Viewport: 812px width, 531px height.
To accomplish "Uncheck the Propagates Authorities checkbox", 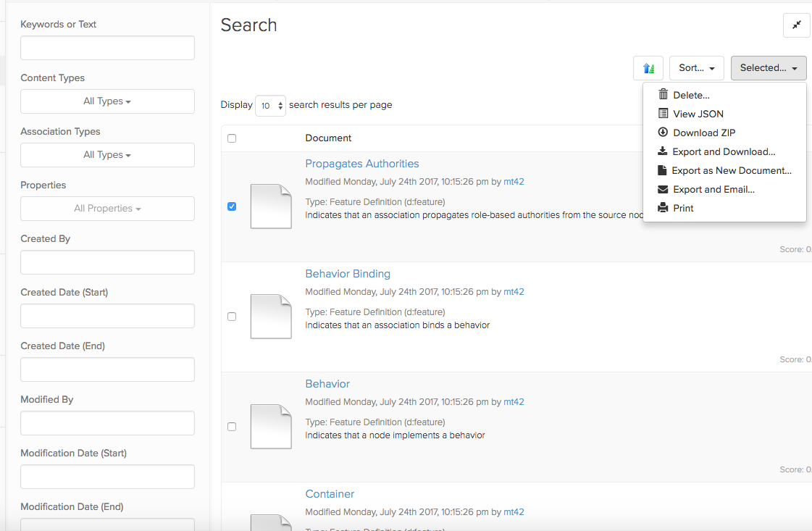I will point(232,206).
